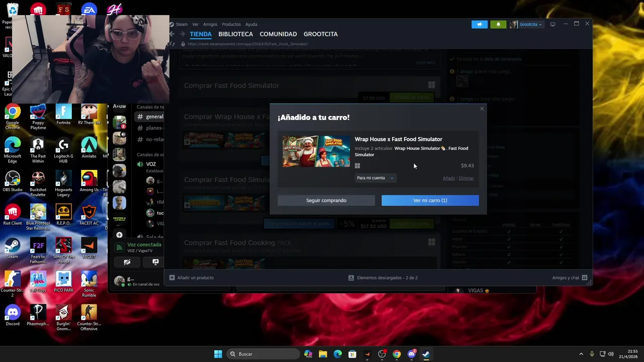The image size is (644, 362).
Task: Open Phasmophobia desktop icon
Action: (x=38, y=316)
